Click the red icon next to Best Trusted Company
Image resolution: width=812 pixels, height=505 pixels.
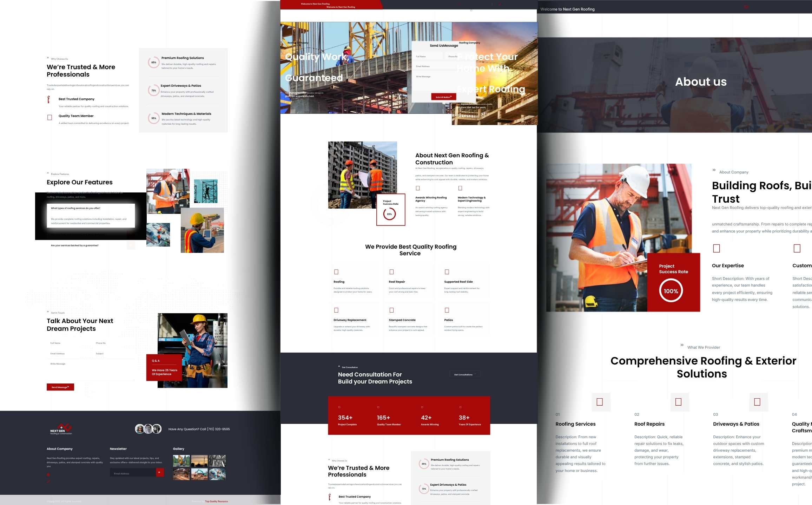pyautogui.click(x=49, y=100)
